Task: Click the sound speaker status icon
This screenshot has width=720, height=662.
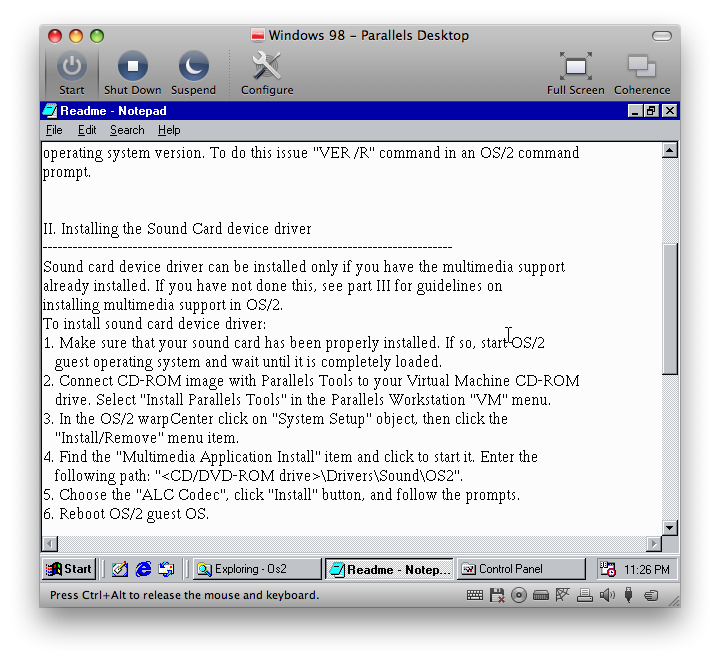Action: tap(607, 595)
